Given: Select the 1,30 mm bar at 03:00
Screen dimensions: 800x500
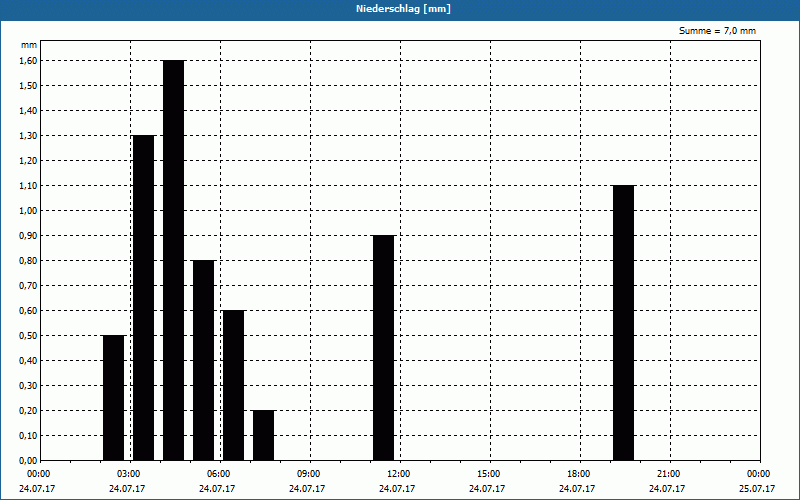Looking at the screenshot, I should (143, 298).
